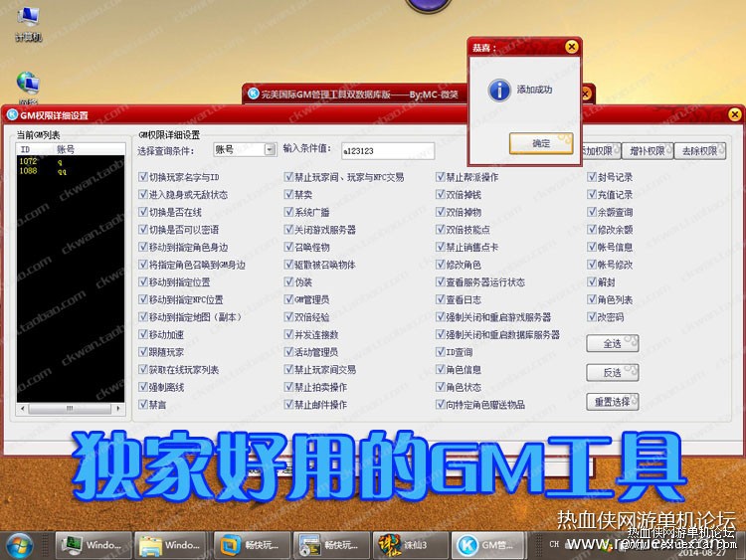Open the Computer desktop icon
Viewport: 746px width, 560px height.
coord(28,23)
